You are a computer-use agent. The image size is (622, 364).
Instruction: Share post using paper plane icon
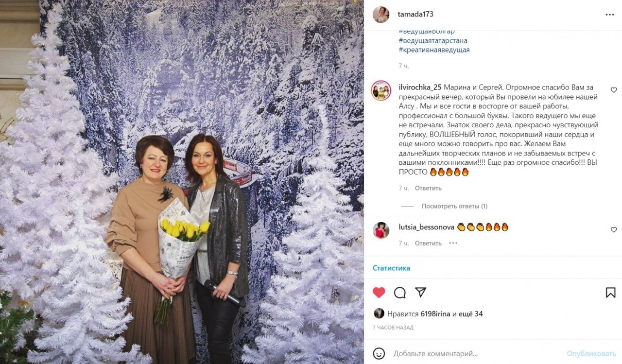421,293
